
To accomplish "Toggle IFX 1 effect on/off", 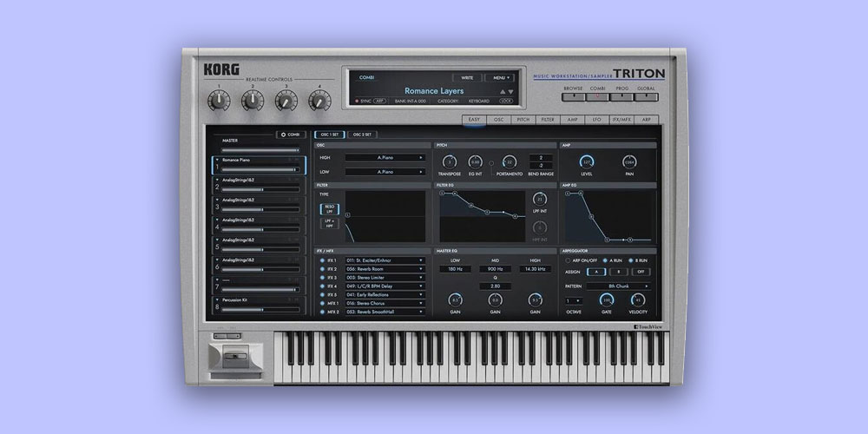I will (322, 260).
